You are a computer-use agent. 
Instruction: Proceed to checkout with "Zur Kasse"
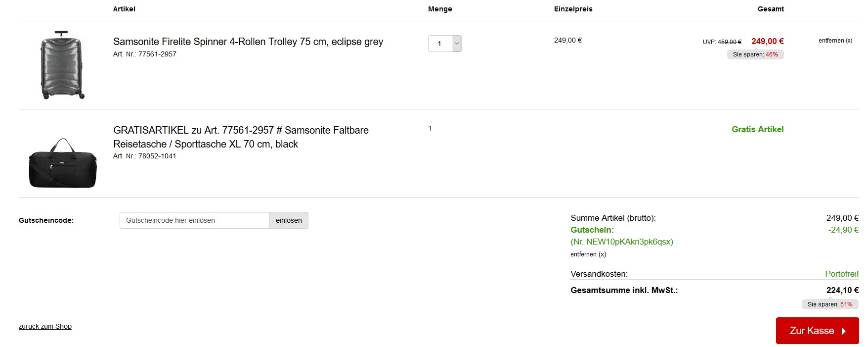[817, 331]
